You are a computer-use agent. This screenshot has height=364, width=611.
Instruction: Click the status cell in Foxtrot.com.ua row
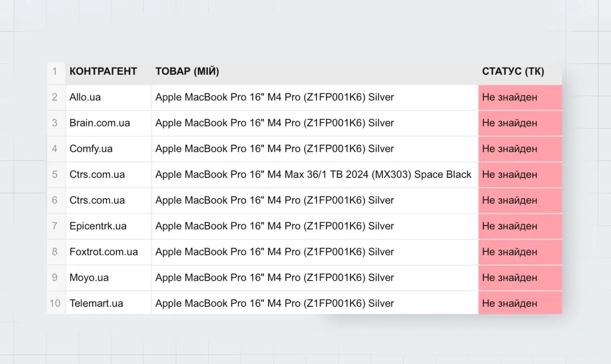[519, 252]
